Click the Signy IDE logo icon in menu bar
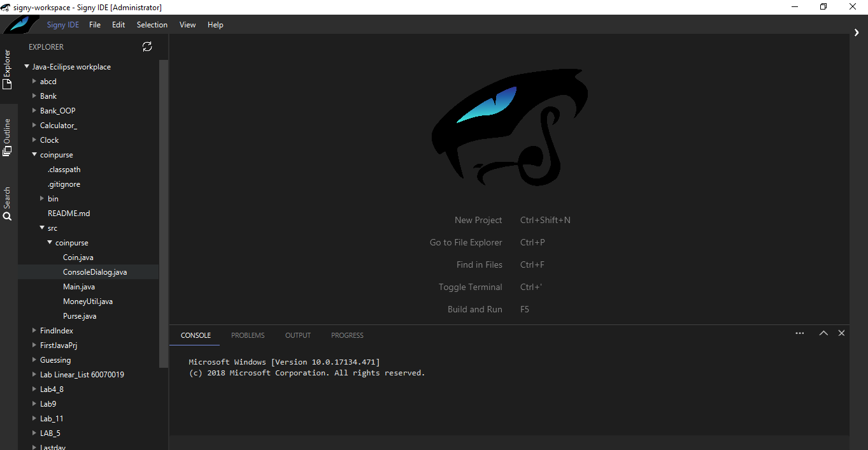 point(21,25)
